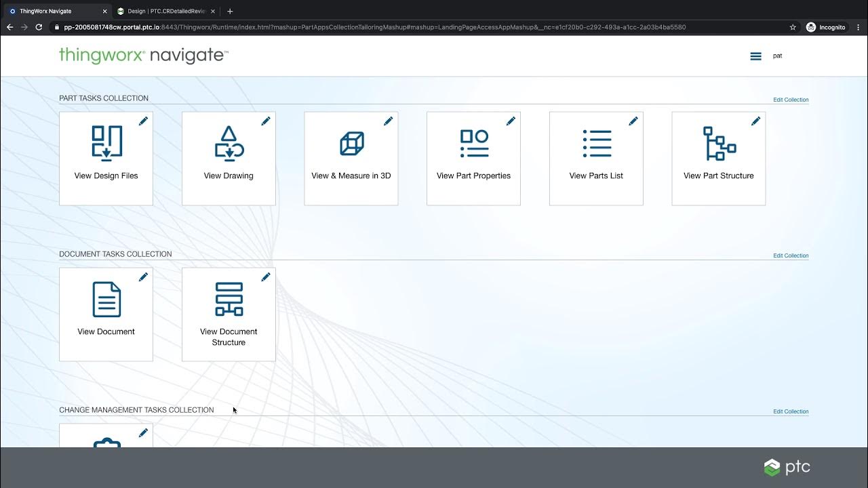Open the View Parts List tile

coord(596,159)
